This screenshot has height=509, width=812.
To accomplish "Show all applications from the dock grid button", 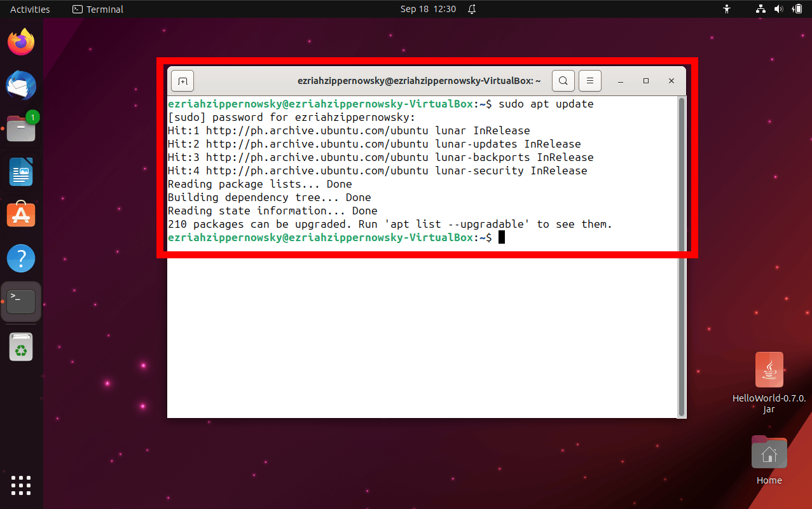I will coord(21,485).
